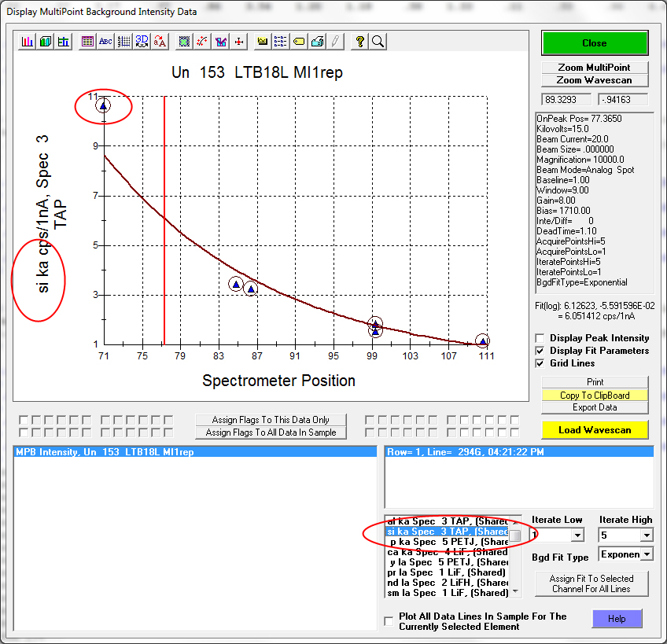Expand the Iterate High dropdown
Image resolution: width=667 pixels, height=644 pixels.
pos(646,535)
